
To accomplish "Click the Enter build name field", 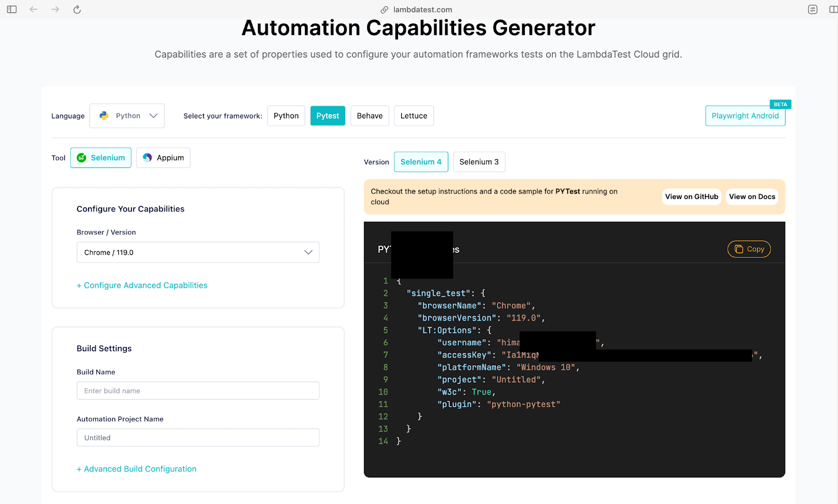I will 197,390.
